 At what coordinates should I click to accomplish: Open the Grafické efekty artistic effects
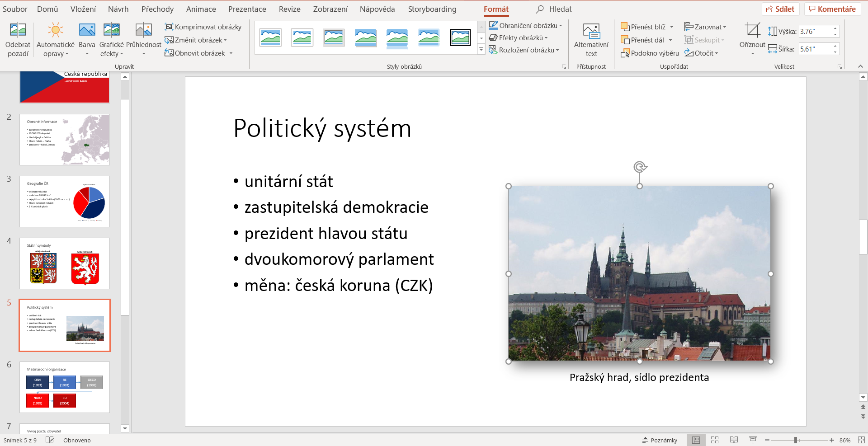pyautogui.click(x=111, y=40)
